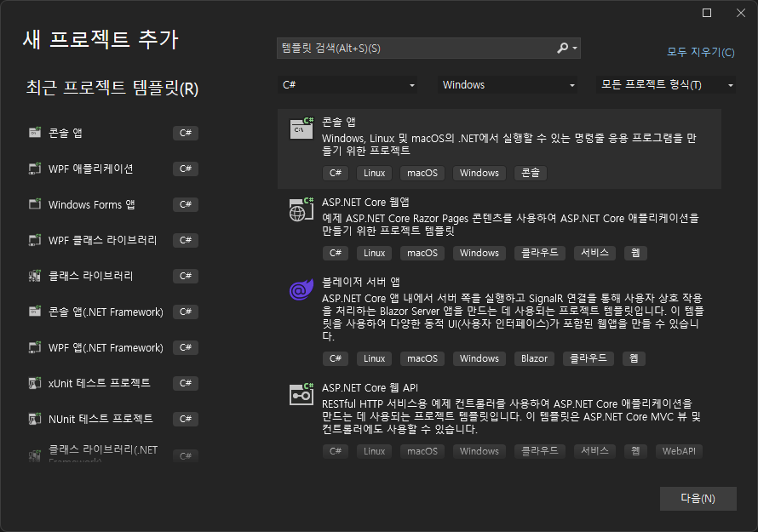Click the Linux tag on ASP.NET Core 웹앱
This screenshot has width=758, height=532.
point(374,253)
